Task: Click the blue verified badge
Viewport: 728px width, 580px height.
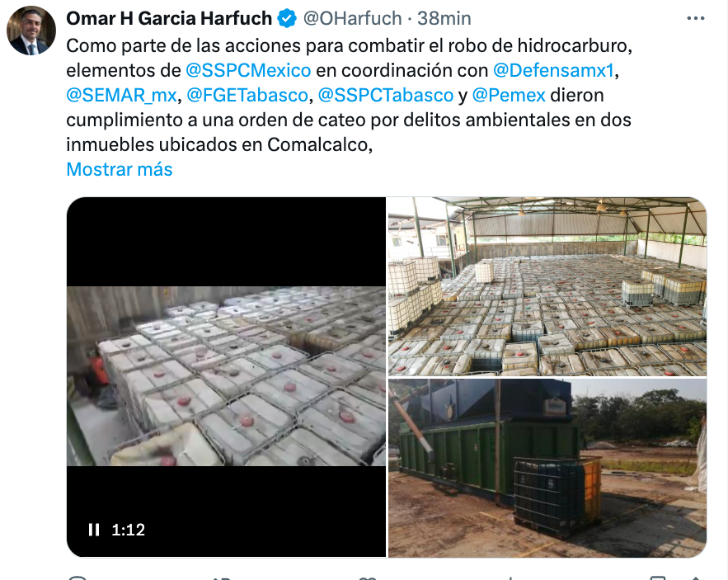Action: click(x=287, y=19)
